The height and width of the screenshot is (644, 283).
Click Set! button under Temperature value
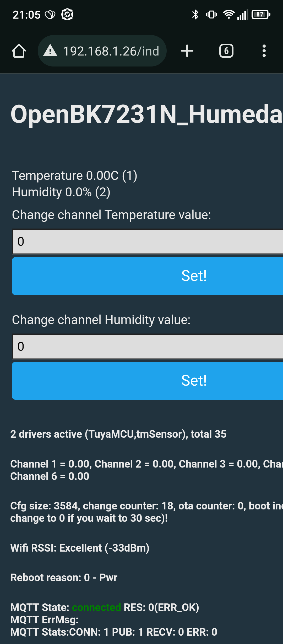tap(148, 276)
